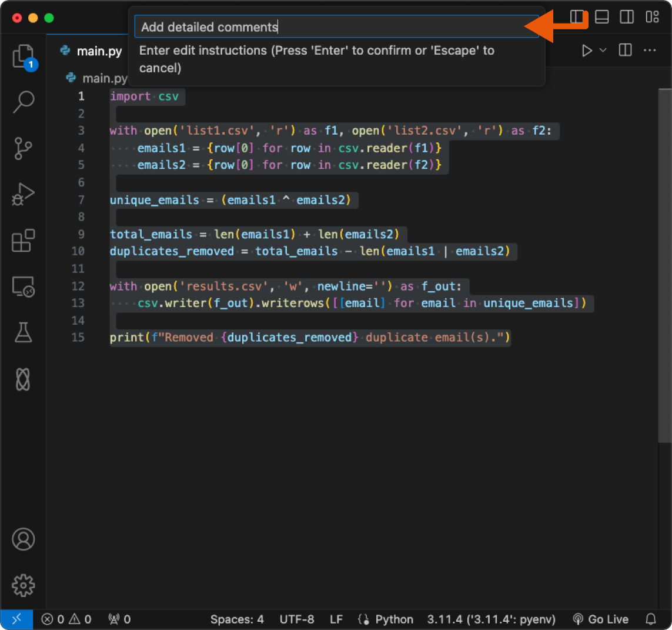Click 'duplicates_removed' at start of line 10

pyautogui.click(x=172, y=251)
